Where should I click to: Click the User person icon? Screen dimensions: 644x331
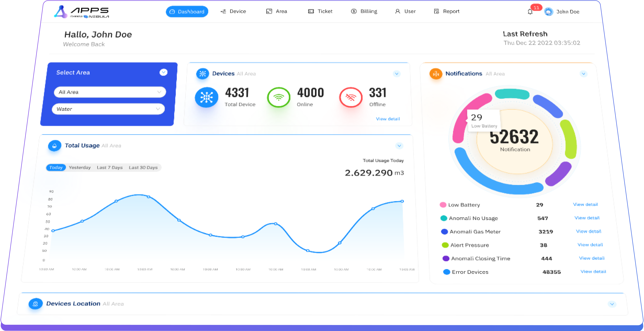coord(398,11)
